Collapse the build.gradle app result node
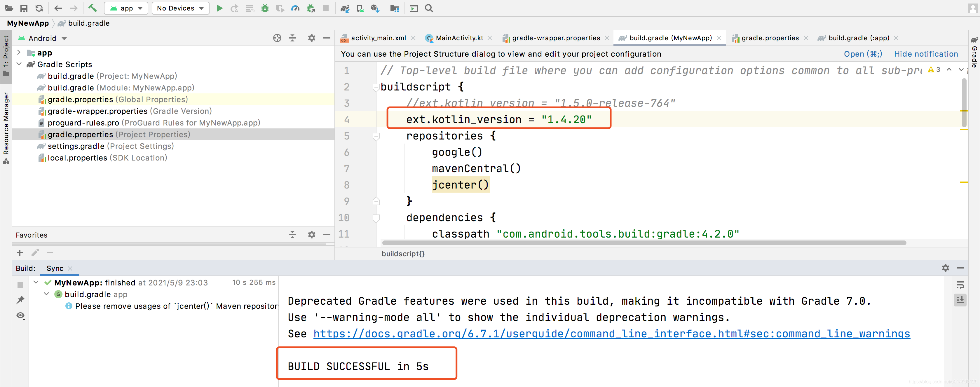 pyautogui.click(x=46, y=294)
